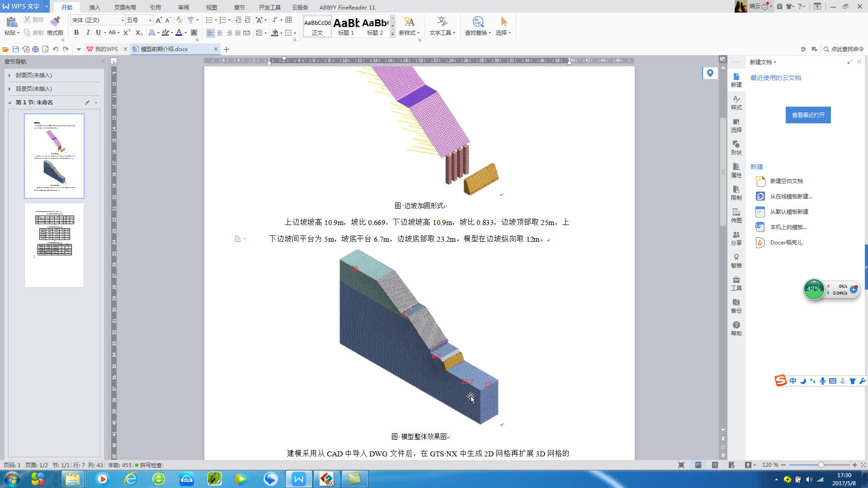Select center paragraph alignment

point(220,33)
